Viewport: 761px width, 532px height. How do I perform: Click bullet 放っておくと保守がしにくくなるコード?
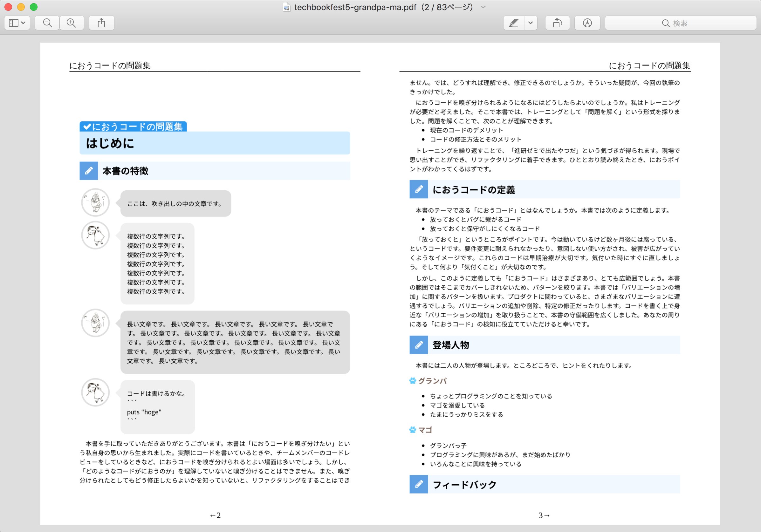pyautogui.click(x=485, y=229)
